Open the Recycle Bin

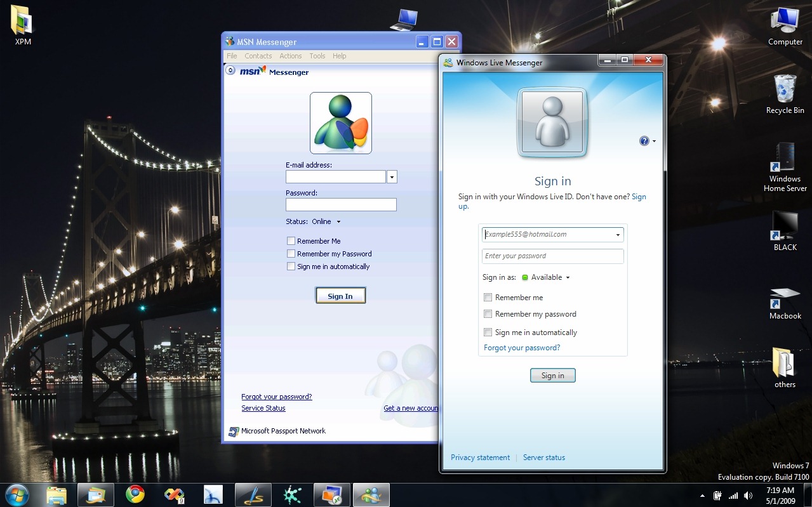point(785,94)
